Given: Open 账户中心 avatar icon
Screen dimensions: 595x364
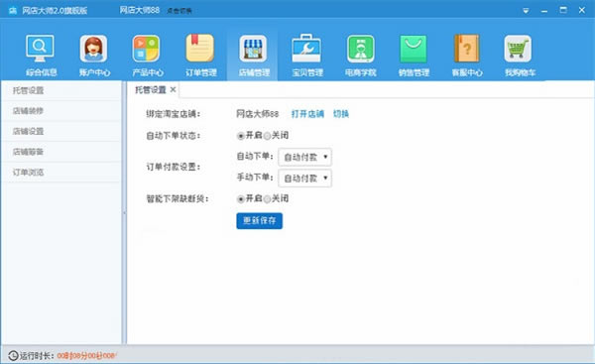Looking at the screenshot, I should click(93, 49).
